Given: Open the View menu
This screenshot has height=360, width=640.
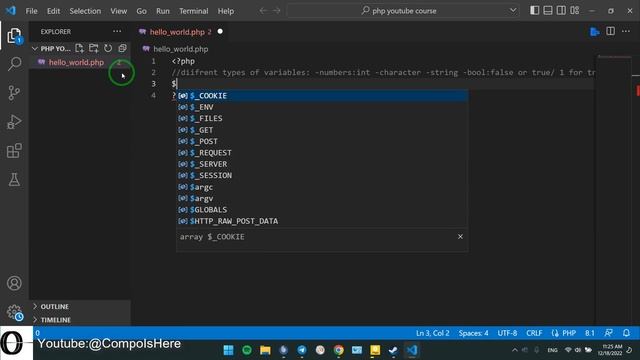Looking at the screenshot, I should click(x=118, y=11).
